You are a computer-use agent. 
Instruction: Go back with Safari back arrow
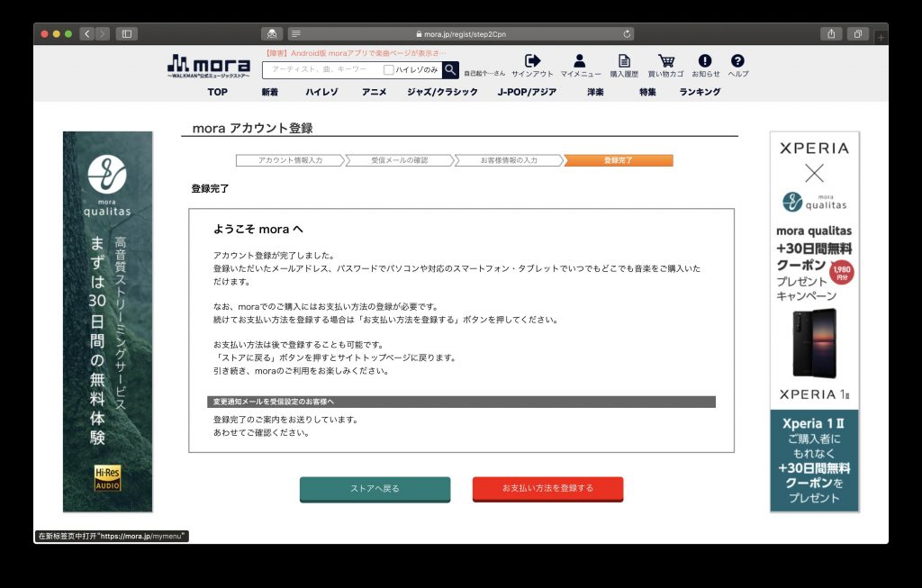point(87,34)
